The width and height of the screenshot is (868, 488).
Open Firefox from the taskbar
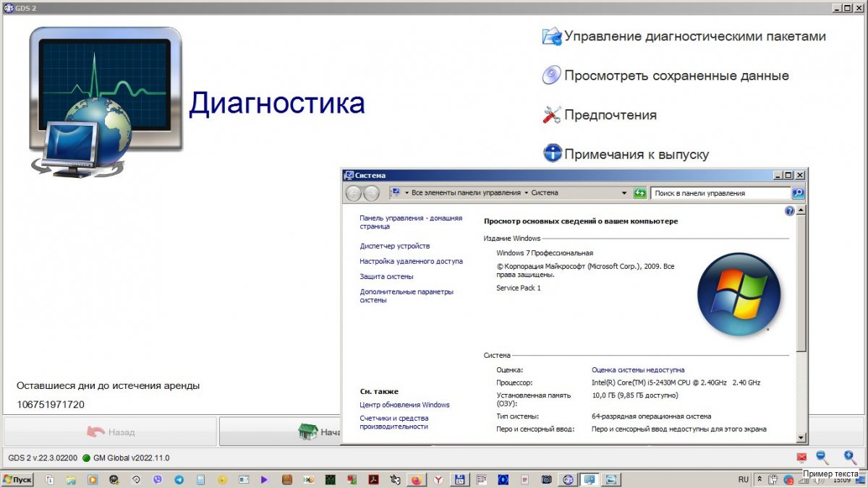pos(417,479)
